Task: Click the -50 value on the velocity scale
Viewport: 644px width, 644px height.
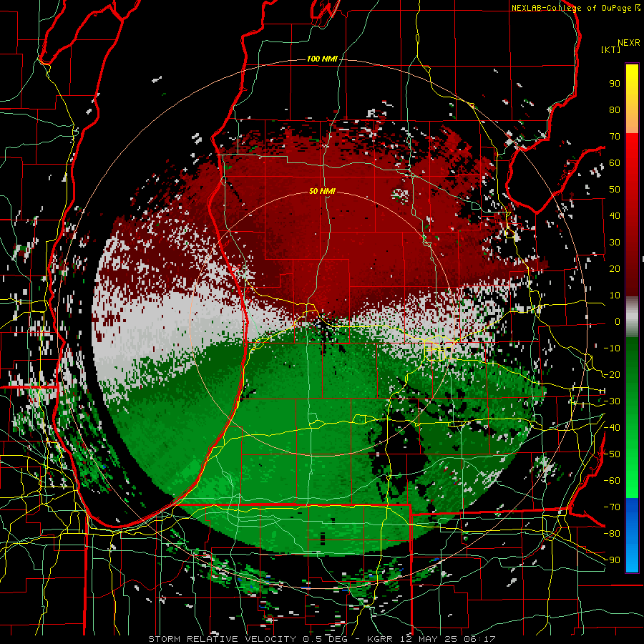Action: pos(612,454)
